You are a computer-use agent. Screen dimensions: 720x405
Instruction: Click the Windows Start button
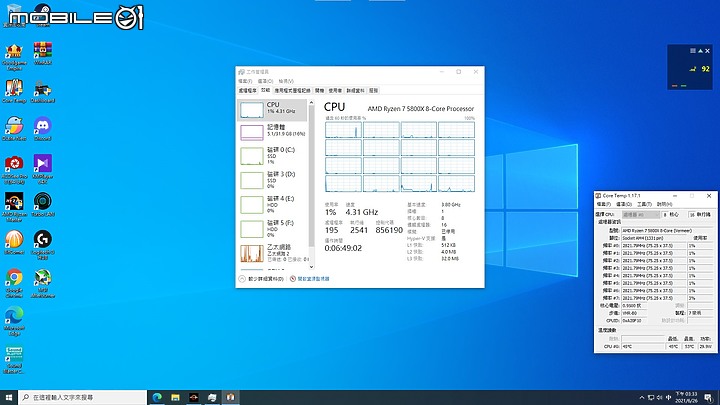(x=9, y=397)
